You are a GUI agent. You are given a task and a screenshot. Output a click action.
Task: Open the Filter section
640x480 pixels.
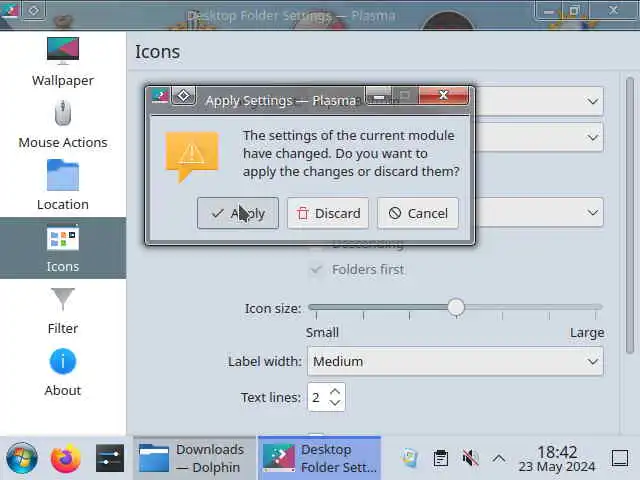tap(63, 310)
